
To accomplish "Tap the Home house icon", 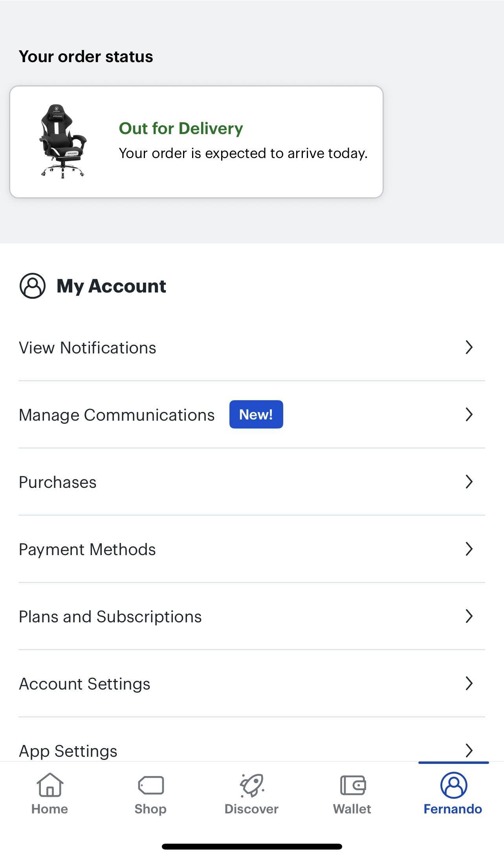I will [x=50, y=785].
